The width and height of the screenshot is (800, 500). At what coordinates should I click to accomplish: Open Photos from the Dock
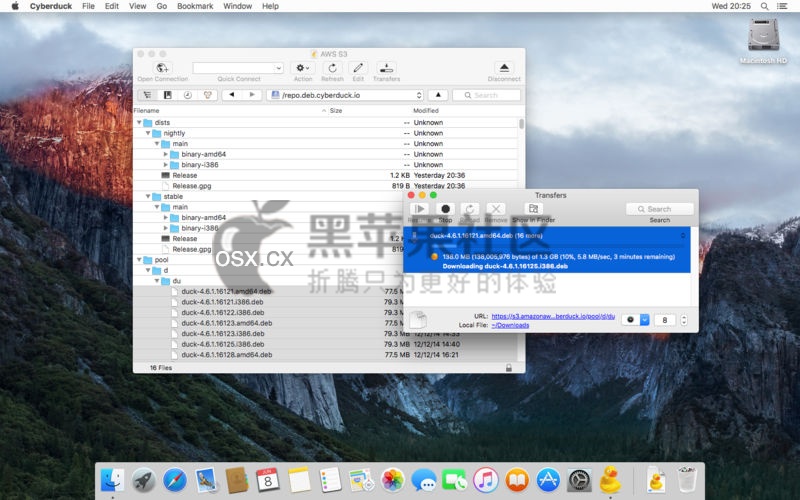[392, 480]
